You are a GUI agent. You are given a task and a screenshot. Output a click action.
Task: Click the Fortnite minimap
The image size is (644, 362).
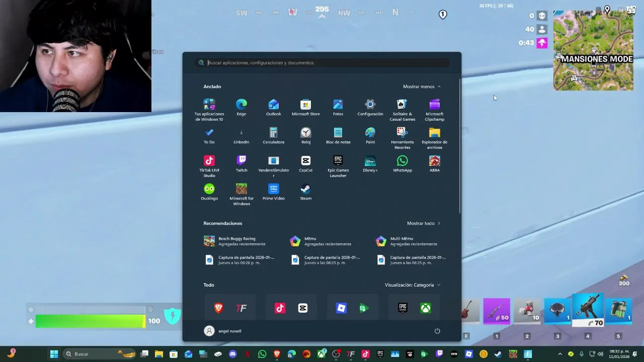[593, 50]
